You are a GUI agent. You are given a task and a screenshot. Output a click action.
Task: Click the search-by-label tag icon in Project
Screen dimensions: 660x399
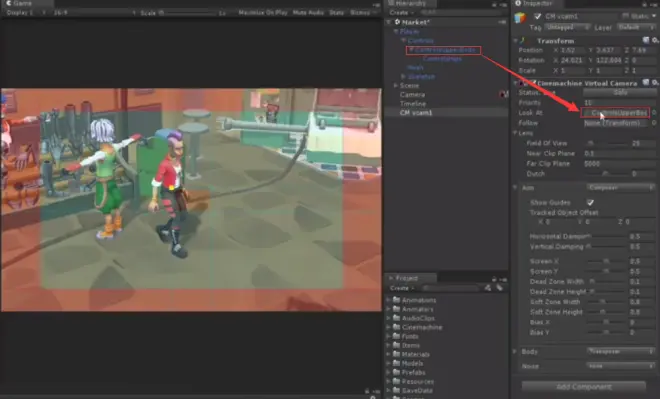point(500,288)
